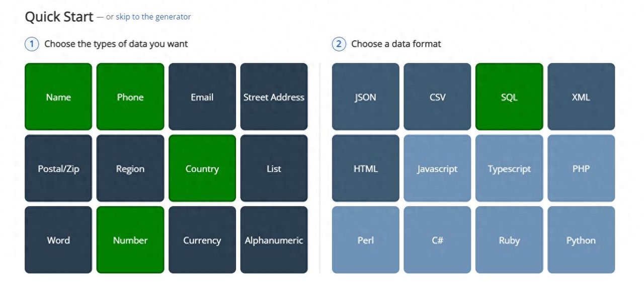Pick the CSV data format
This screenshot has height=289, width=644.
coord(437,97)
